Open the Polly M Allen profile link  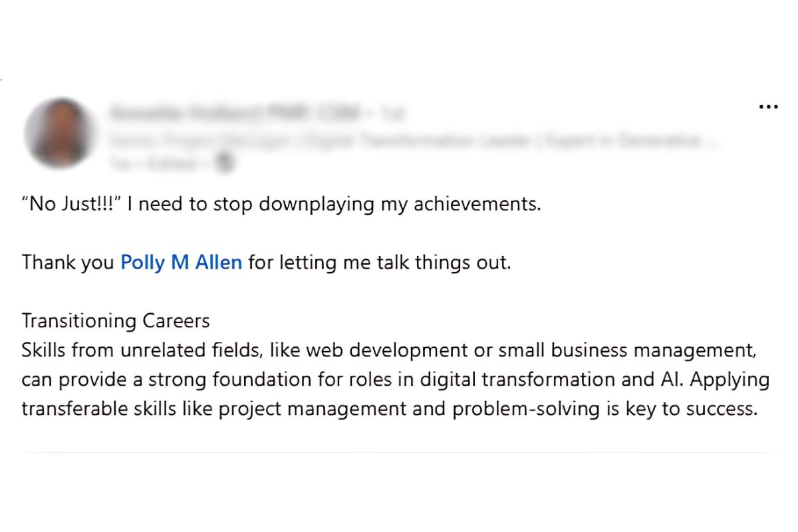[x=181, y=263]
